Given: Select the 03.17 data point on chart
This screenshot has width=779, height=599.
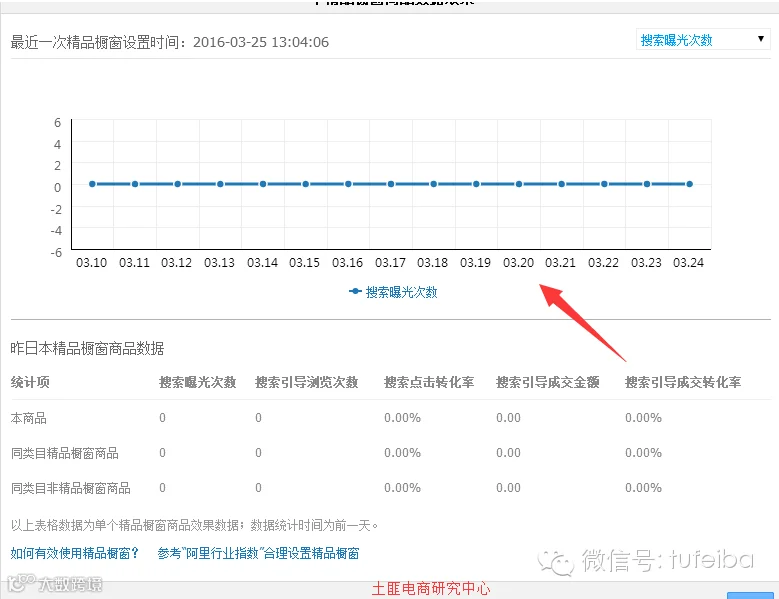Looking at the screenshot, I should tap(391, 184).
